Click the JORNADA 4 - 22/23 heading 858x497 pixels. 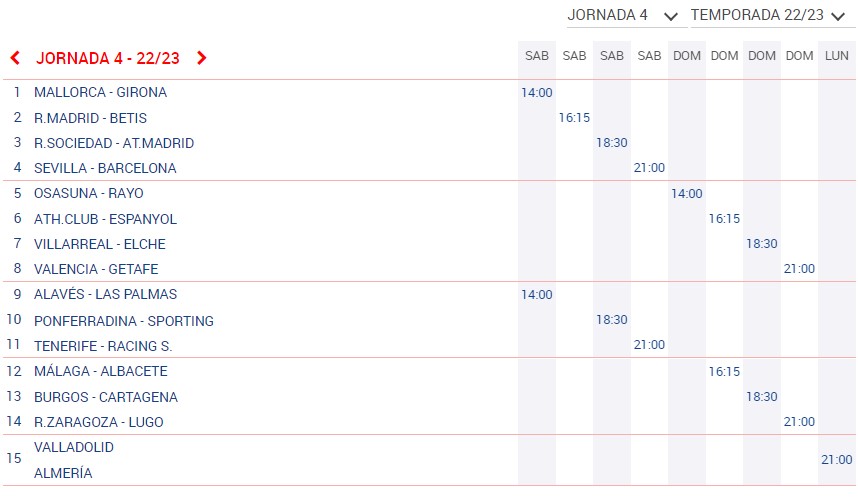108,59
